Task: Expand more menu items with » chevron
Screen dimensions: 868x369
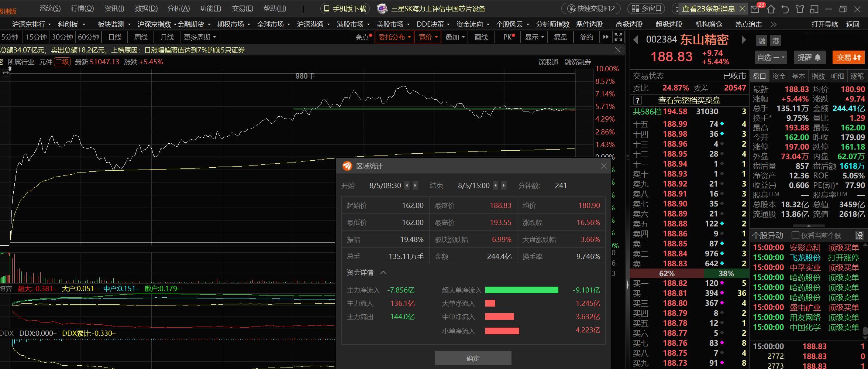Action: pos(774,24)
